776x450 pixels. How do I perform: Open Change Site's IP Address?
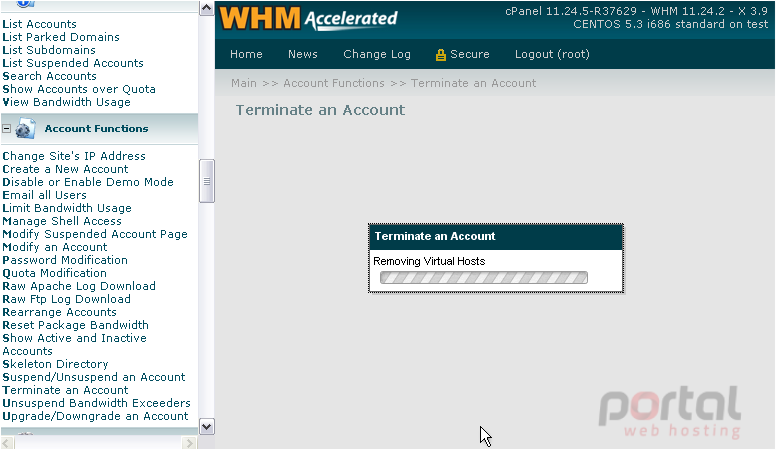[74, 156]
